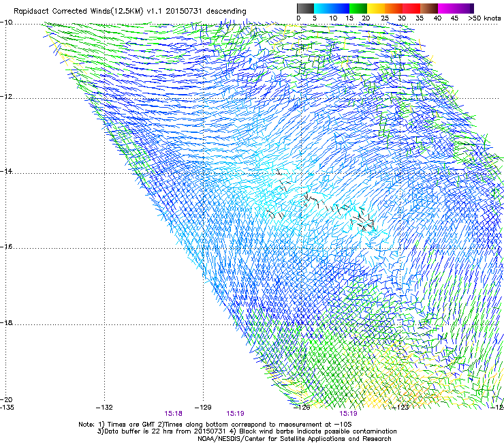The width and height of the screenshot is (504, 443).
Task: Select the '45' legend scale label
Action: [454, 18]
